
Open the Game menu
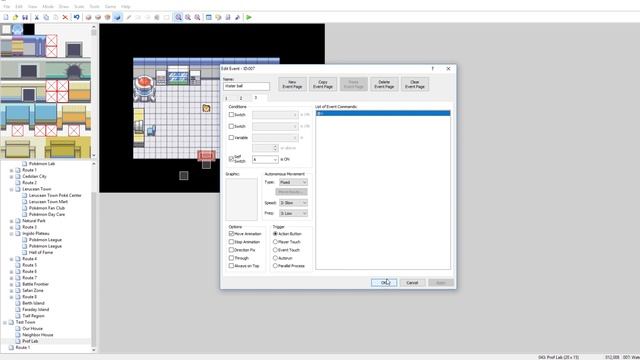click(x=110, y=7)
